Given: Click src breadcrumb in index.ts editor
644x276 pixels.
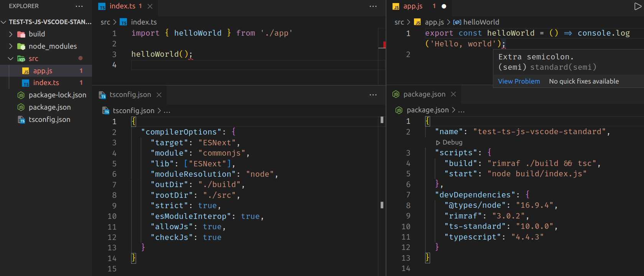Looking at the screenshot, I should pos(105,22).
